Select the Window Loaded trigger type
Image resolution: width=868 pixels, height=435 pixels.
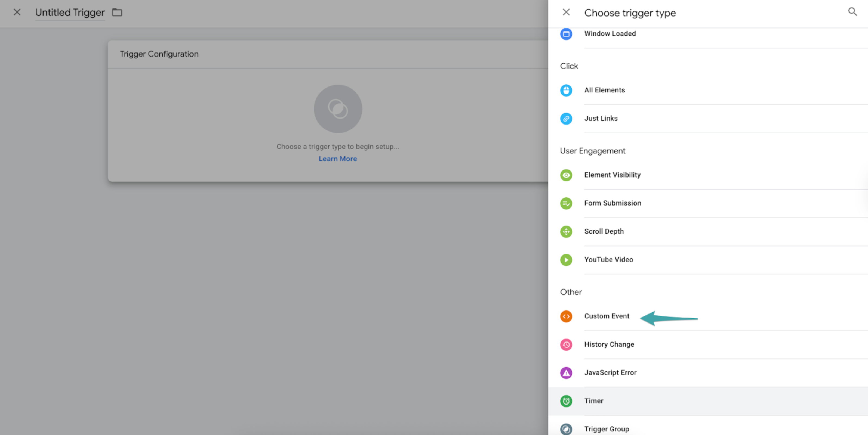click(x=708, y=34)
